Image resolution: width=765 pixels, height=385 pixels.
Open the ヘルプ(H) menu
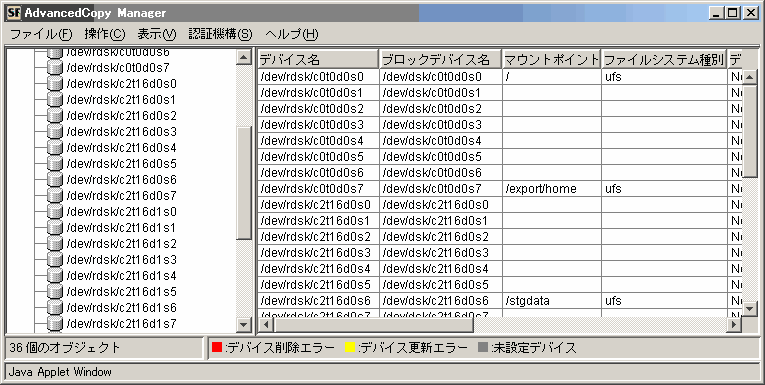click(x=292, y=34)
